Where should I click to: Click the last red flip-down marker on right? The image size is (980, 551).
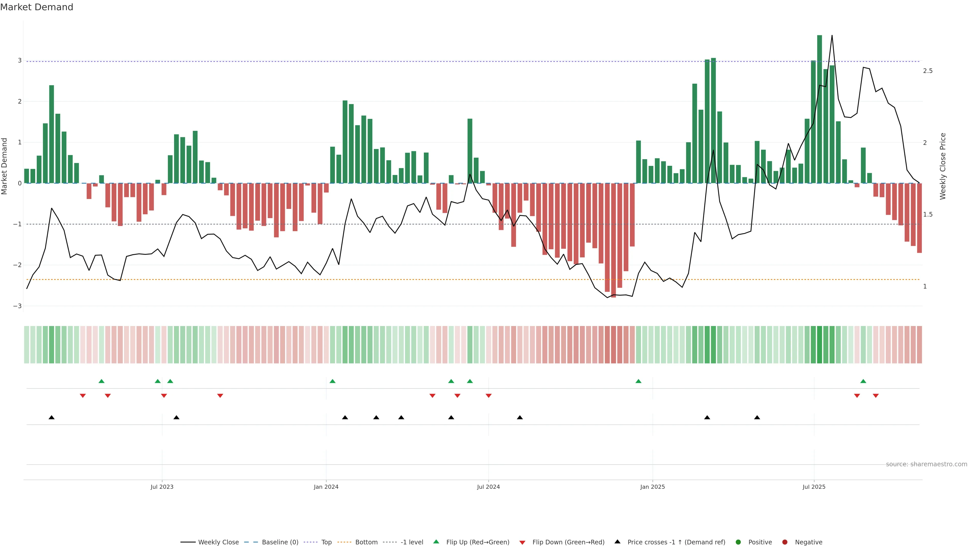coord(876,396)
